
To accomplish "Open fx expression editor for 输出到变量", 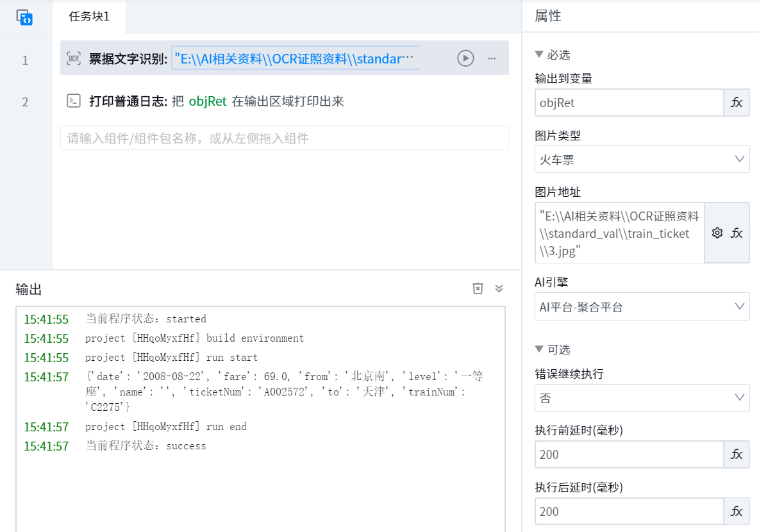I will (x=737, y=103).
